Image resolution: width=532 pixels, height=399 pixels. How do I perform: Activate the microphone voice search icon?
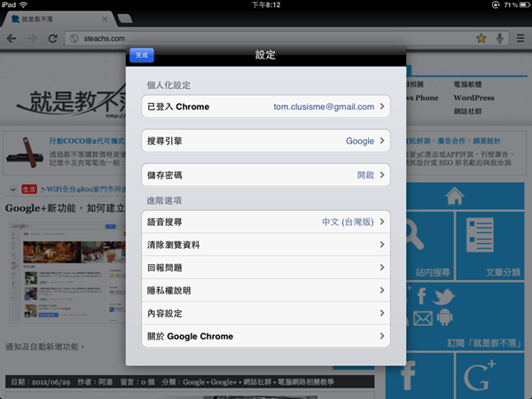click(x=499, y=38)
